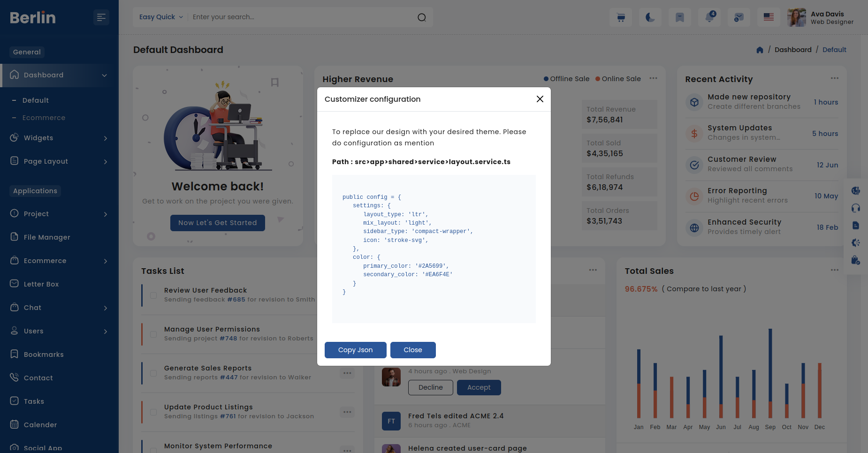Screen dimensions: 868x453
Task: Click the US flag language selector
Action: [x=769, y=17]
